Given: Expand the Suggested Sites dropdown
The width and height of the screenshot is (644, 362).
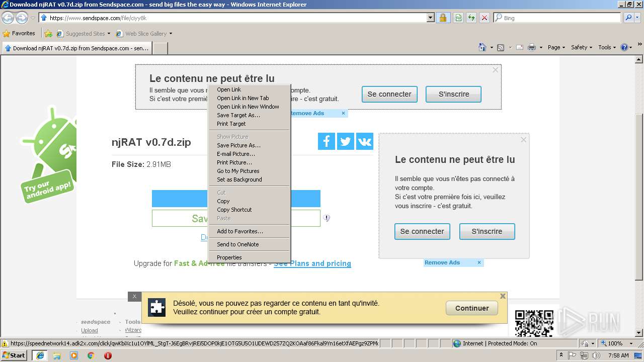Looking at the screenshot, I should point(109,34).
